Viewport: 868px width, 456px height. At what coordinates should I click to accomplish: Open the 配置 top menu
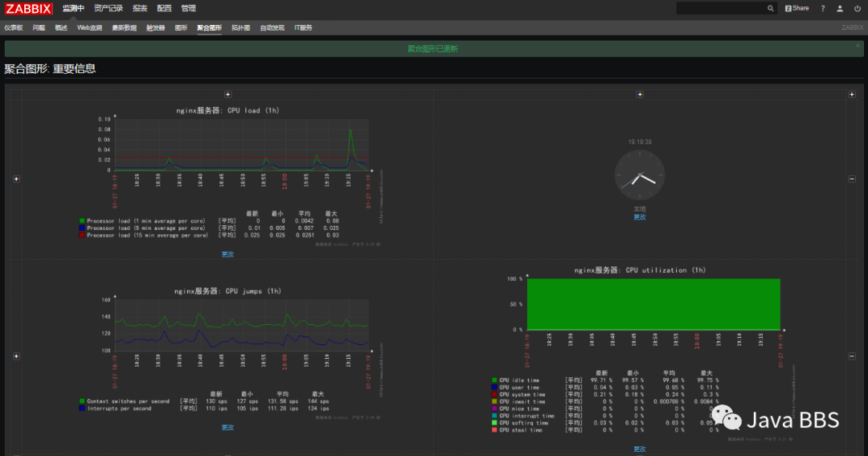(164, 8)
